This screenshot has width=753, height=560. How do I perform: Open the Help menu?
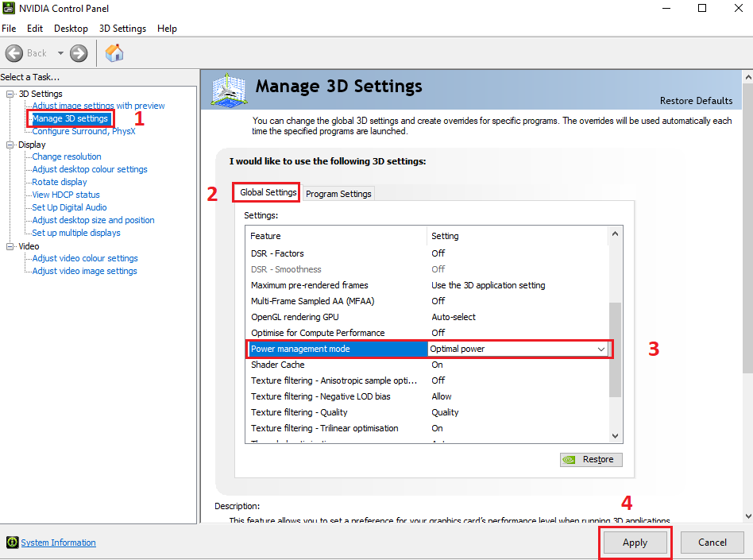[167, 29]
